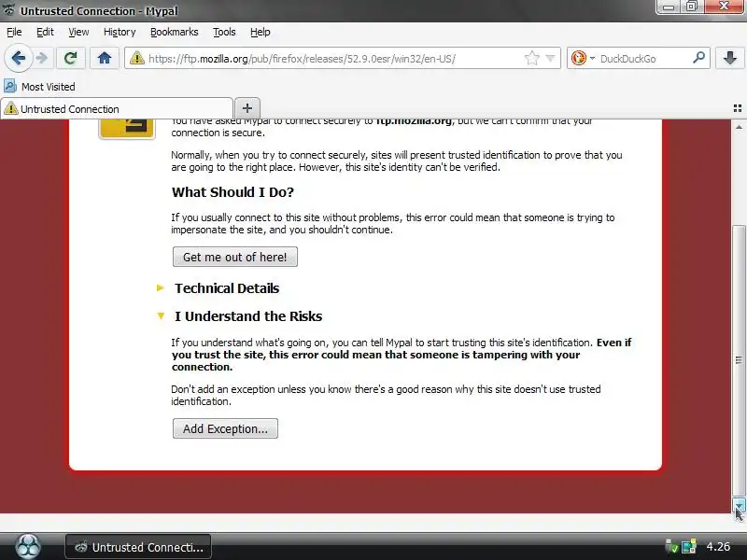Show tab groups grid icon
The height and width of the screenshot is (560, 747).
(738, 108)
